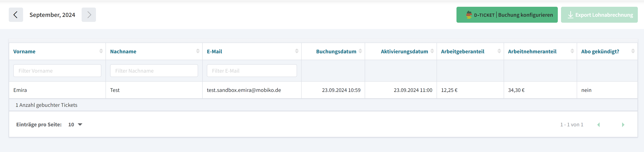Go to previous month with left arrow
644x152 pixels.
16,15
